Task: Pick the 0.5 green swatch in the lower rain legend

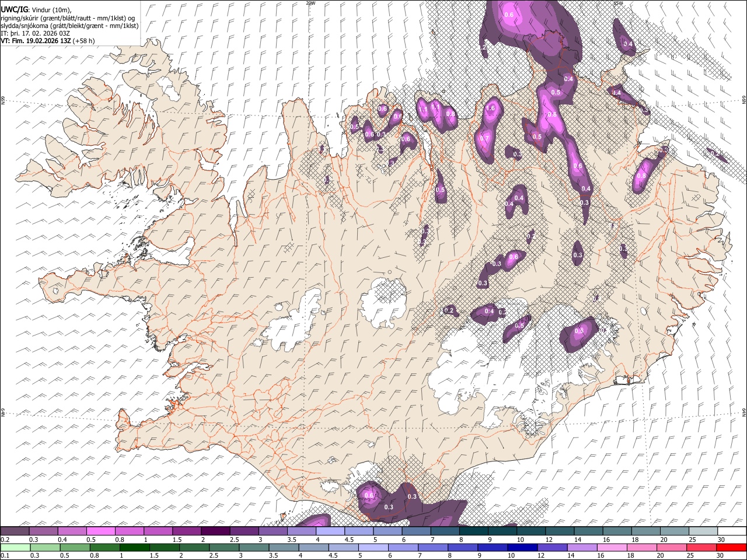Action: [75, 547]
